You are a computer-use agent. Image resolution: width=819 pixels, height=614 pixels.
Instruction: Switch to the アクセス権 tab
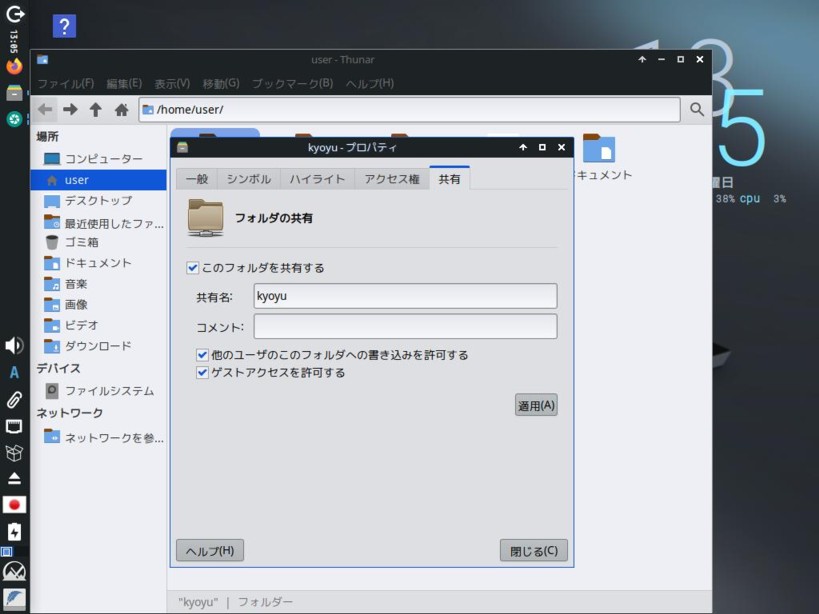[x=391, y=179]
